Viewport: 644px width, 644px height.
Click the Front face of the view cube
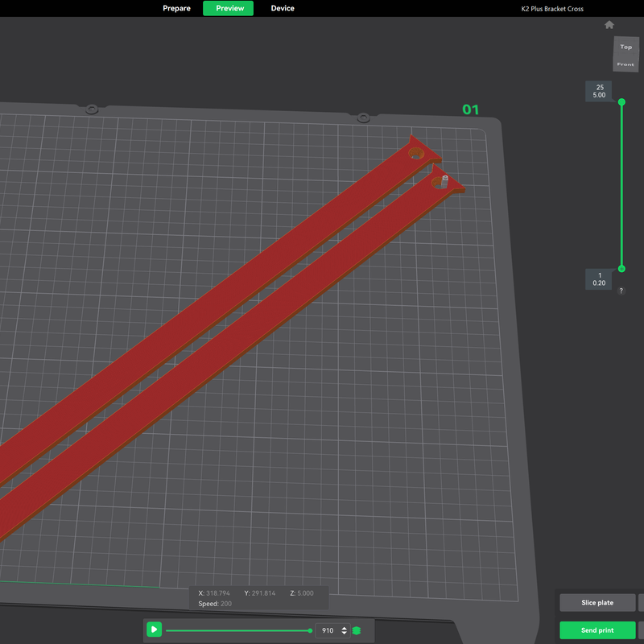click(x=625, y=64)
